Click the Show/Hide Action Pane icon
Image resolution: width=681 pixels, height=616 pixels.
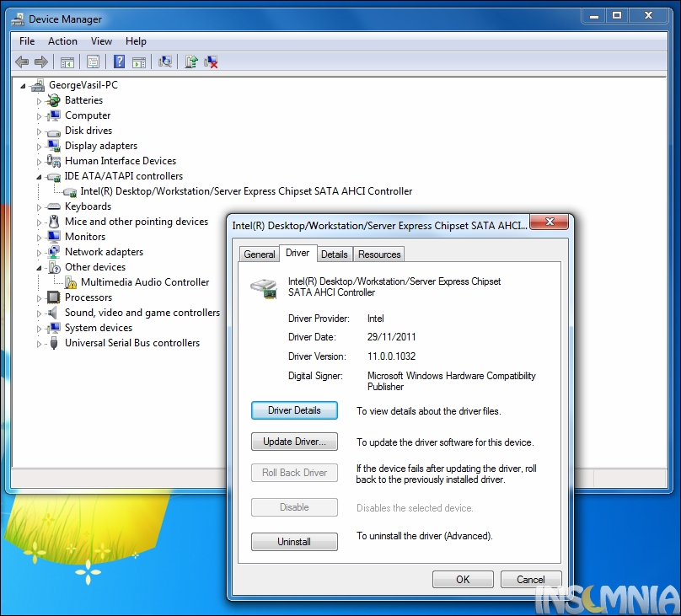139,62
